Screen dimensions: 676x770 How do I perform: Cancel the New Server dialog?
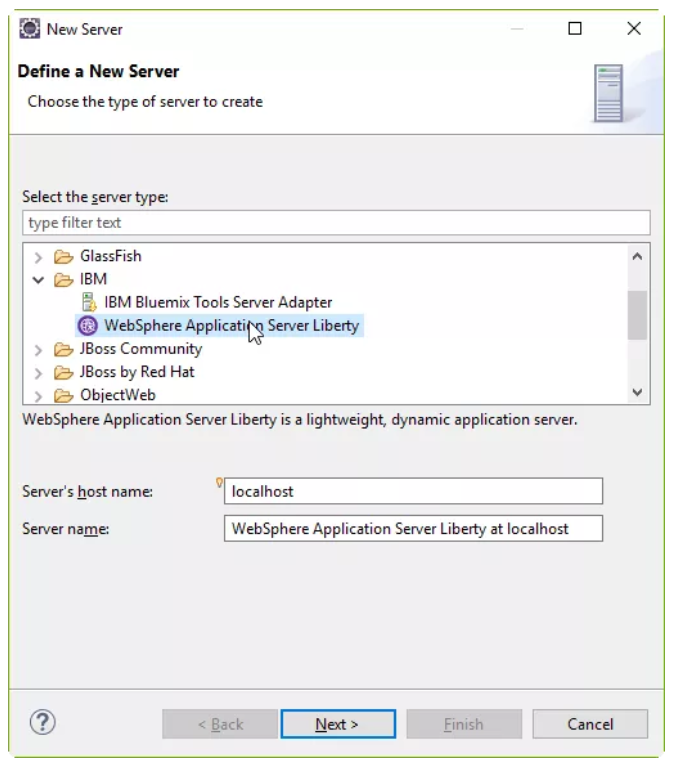pyautogui.click(x=590, y=724)
